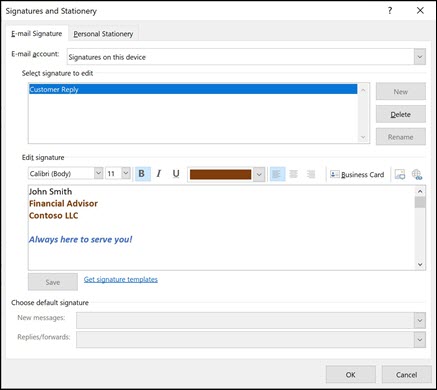Viewport: 437px width, 390px height.
Task: Expand the Replies/forwards dropdown
Action: click(x=420, y=340)
